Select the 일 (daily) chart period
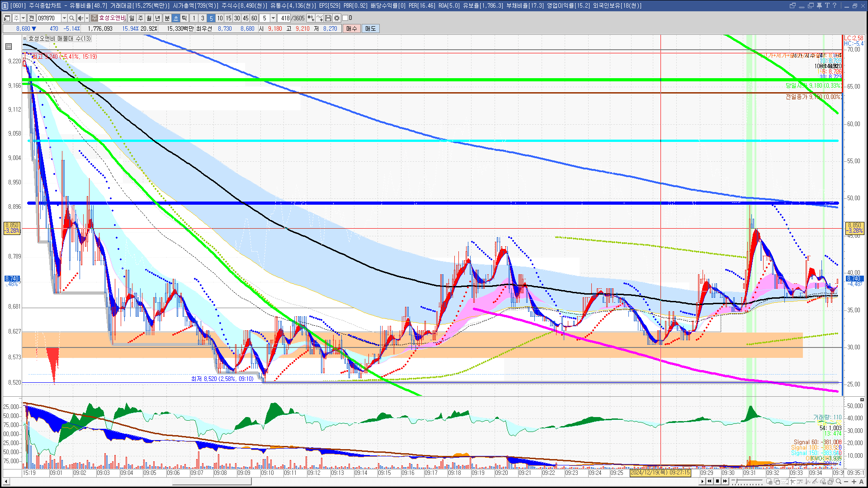868x488 pixels. [x=132, y=18]
